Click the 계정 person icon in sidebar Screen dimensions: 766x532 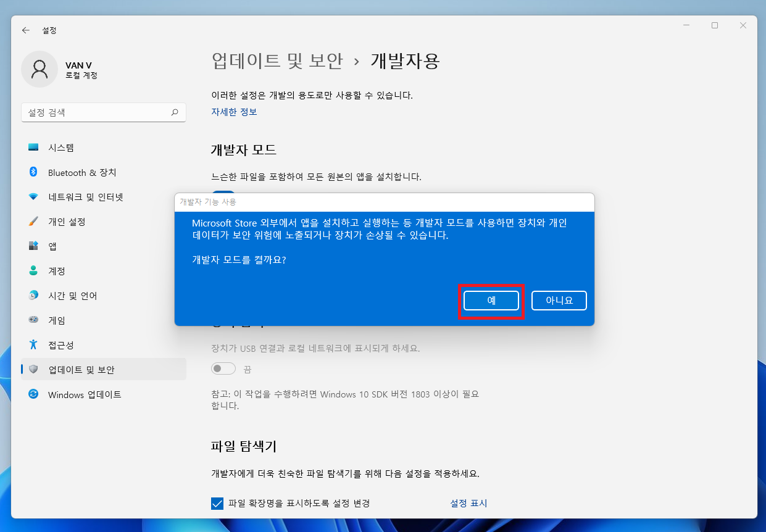[x=33, y=271]
